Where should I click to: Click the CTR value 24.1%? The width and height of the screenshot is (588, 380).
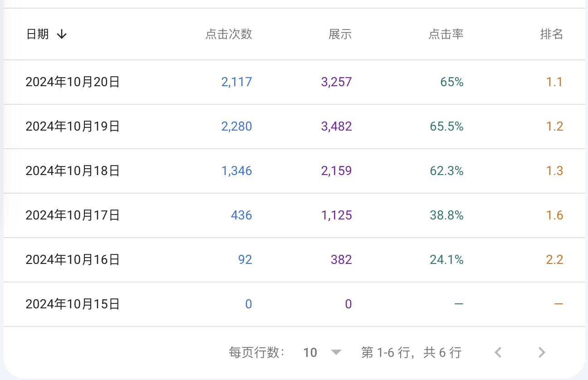coord(447,260)
